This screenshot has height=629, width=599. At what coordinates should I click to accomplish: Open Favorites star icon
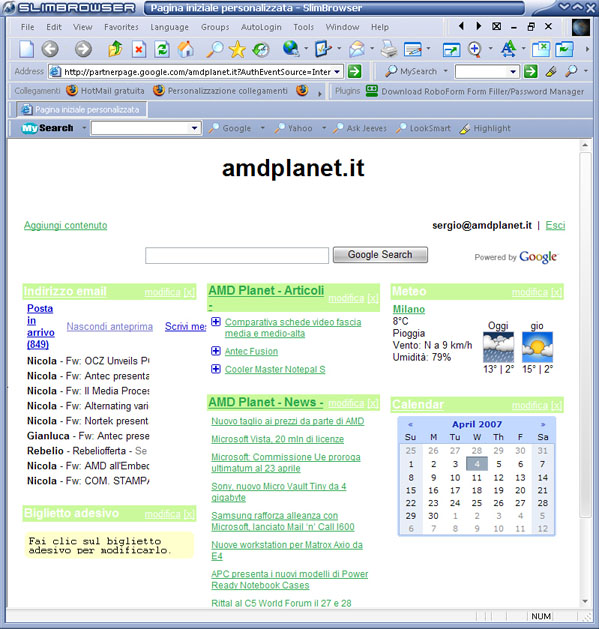click(x=237, y=49)
